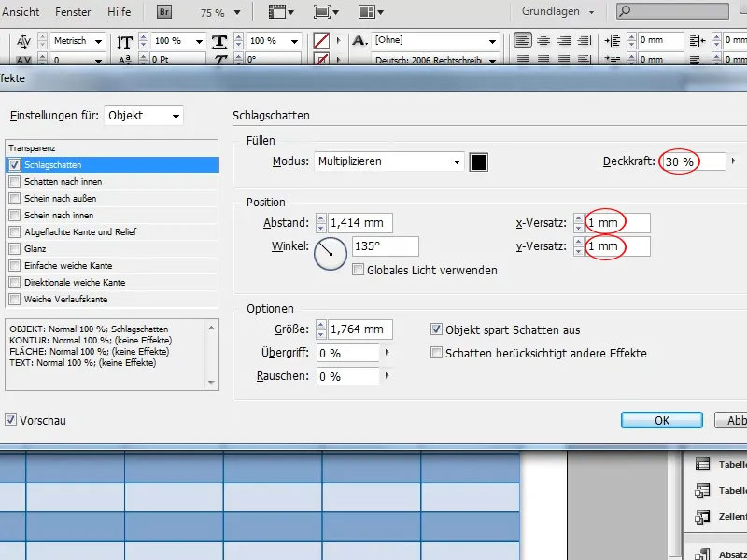Align text right in control panel
The width and height of the screenshot is (747, 560).
click(564, 40)
